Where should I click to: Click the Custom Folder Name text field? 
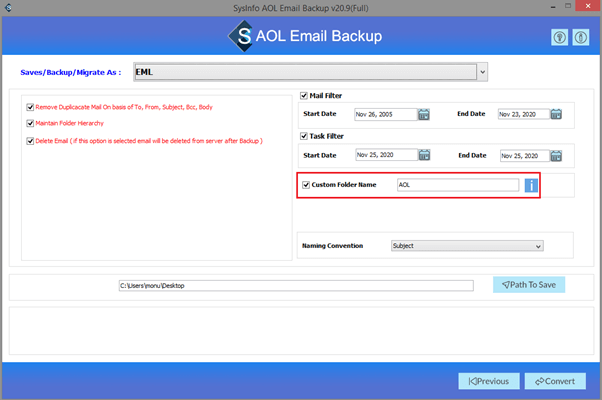[458, 185]
